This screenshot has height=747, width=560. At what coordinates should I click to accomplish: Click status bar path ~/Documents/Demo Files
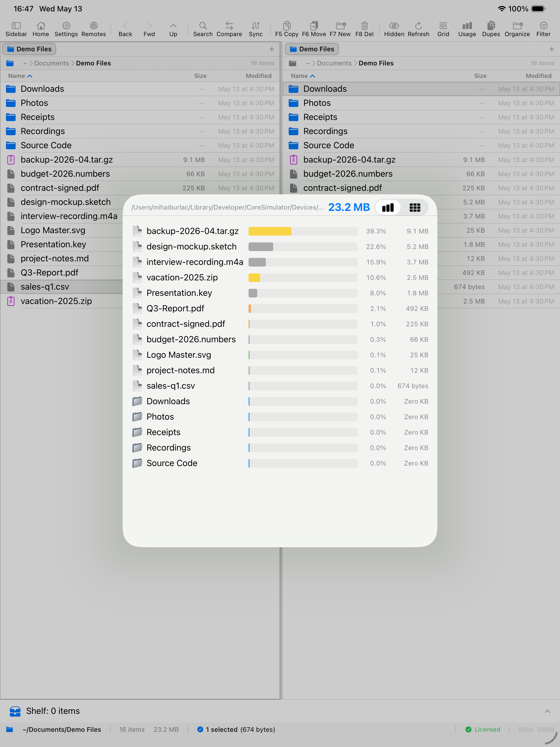tap(62, 729)
